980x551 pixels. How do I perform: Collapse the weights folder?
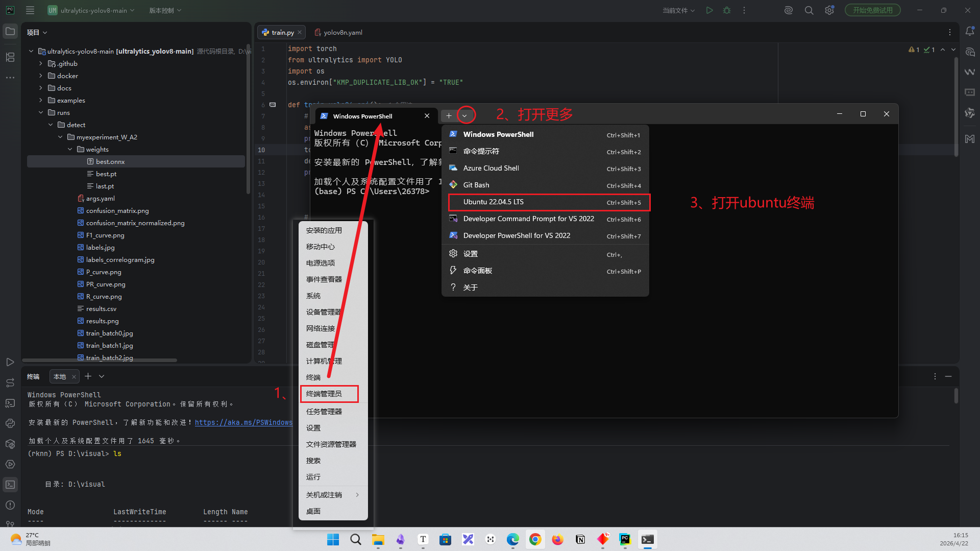pos(70,150)
